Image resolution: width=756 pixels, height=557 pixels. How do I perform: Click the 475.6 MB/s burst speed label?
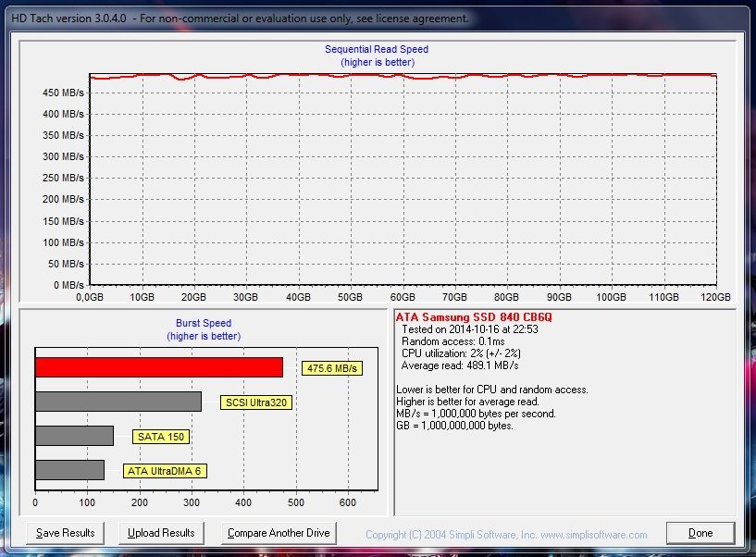331,368
